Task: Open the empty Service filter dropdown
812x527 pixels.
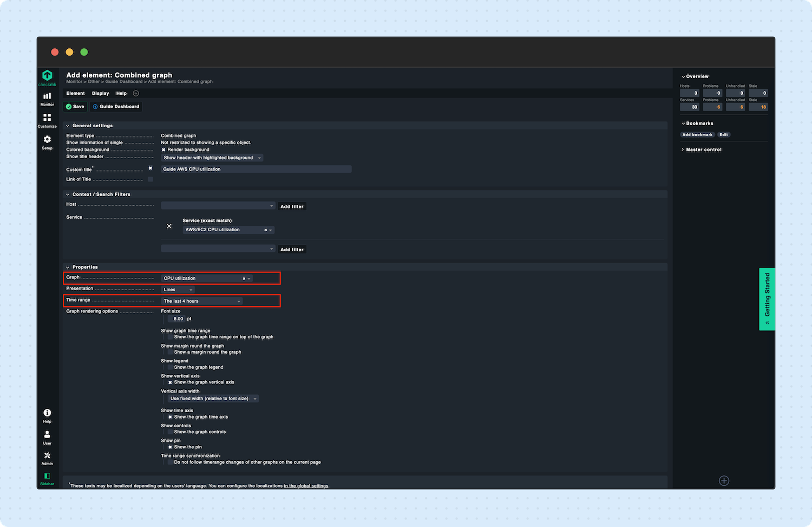Action: coord(218,249)
